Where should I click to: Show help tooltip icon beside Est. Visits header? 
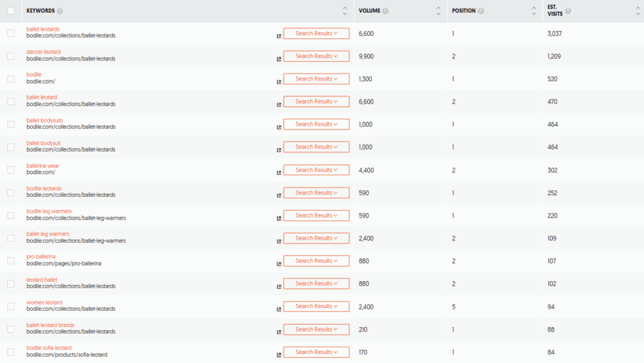click(x=568, y=11)
